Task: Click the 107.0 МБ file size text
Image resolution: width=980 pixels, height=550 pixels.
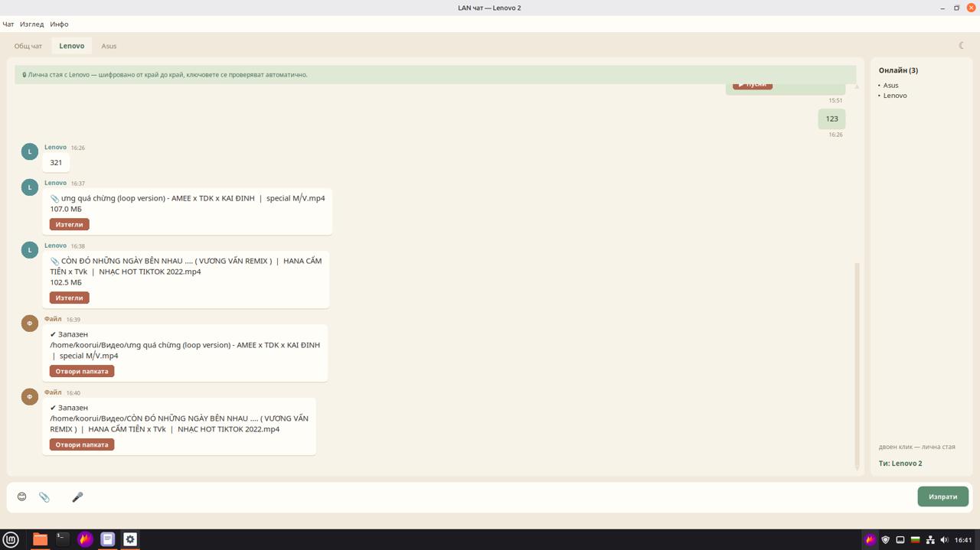Action: pos(66,209)
